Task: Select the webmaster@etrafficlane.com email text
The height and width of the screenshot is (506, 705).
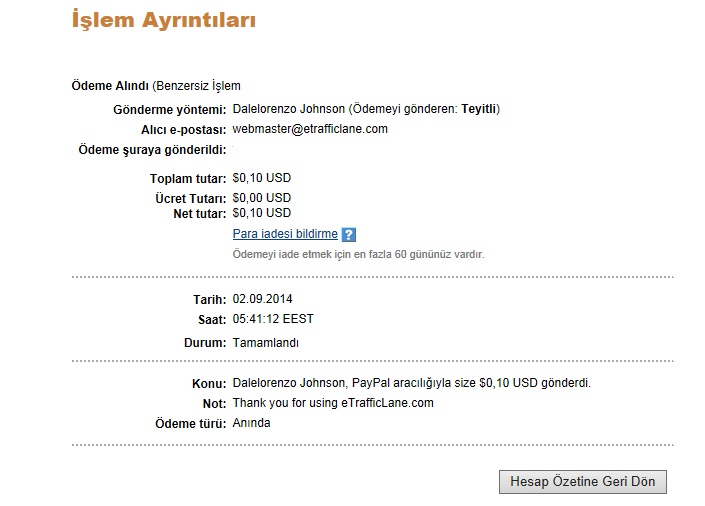Action: click(x=310, y=129)
